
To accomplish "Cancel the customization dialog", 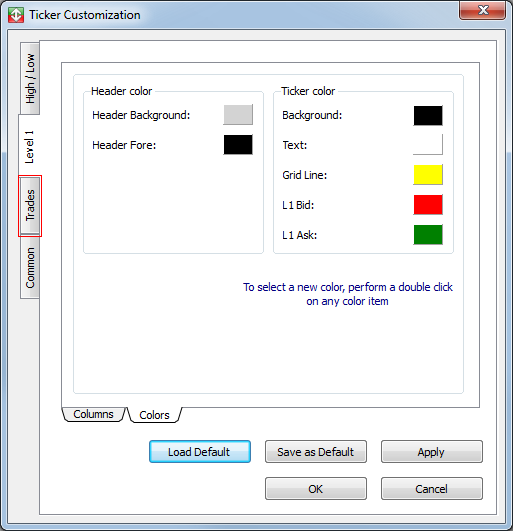I will pos(432,489).
